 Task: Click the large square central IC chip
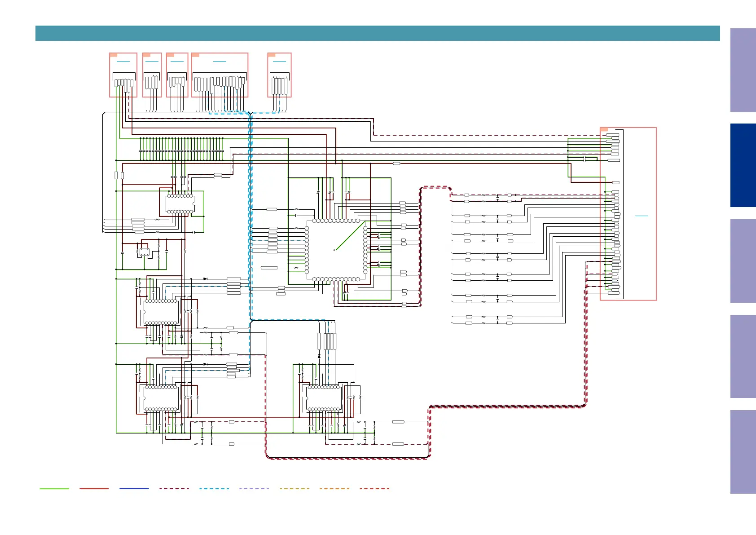coord(336,250)
